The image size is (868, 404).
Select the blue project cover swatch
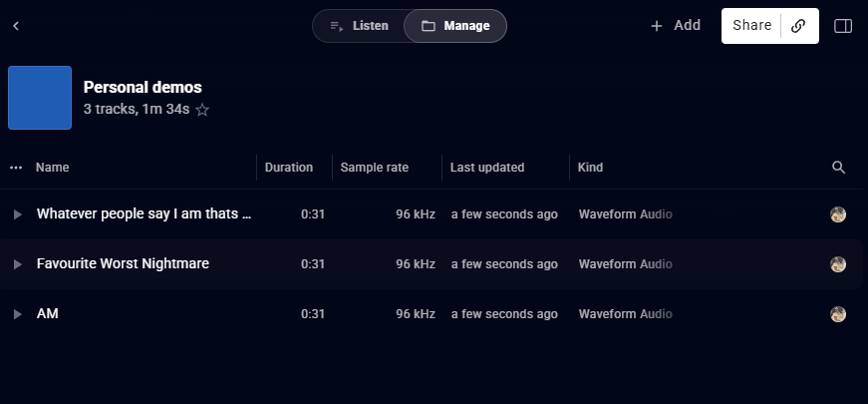click(x=40, y=98)
